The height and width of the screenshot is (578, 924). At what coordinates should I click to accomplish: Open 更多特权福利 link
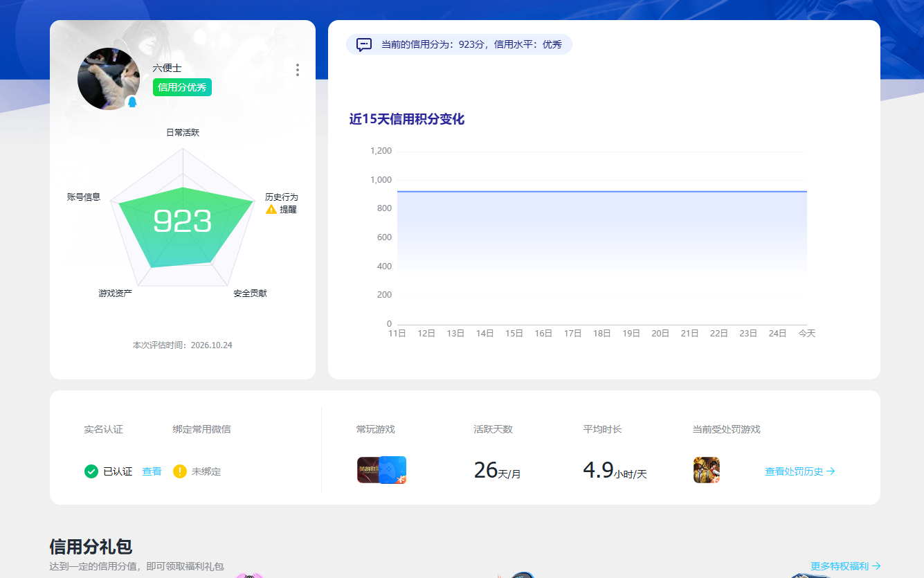840,566
